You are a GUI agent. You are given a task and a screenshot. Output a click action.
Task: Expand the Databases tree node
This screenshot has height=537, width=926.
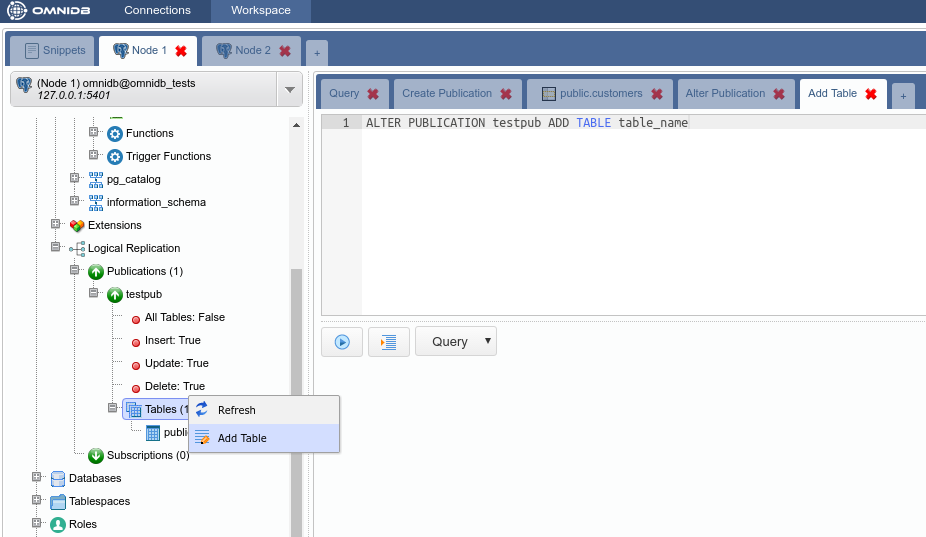[x=37, y=478]
